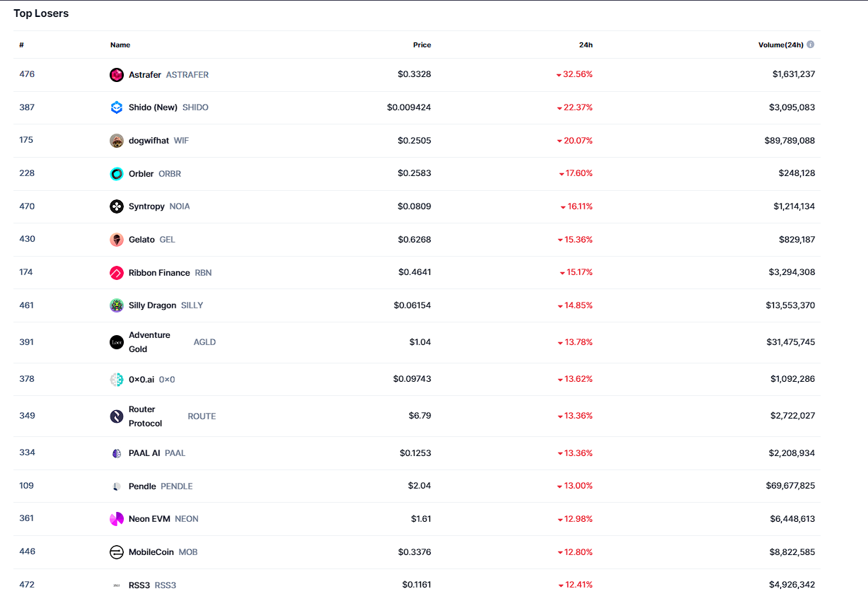The height and width of the screenshot is (601, 868).
Task: Sort by the rank # column header
Action: [x=22, y=45]
